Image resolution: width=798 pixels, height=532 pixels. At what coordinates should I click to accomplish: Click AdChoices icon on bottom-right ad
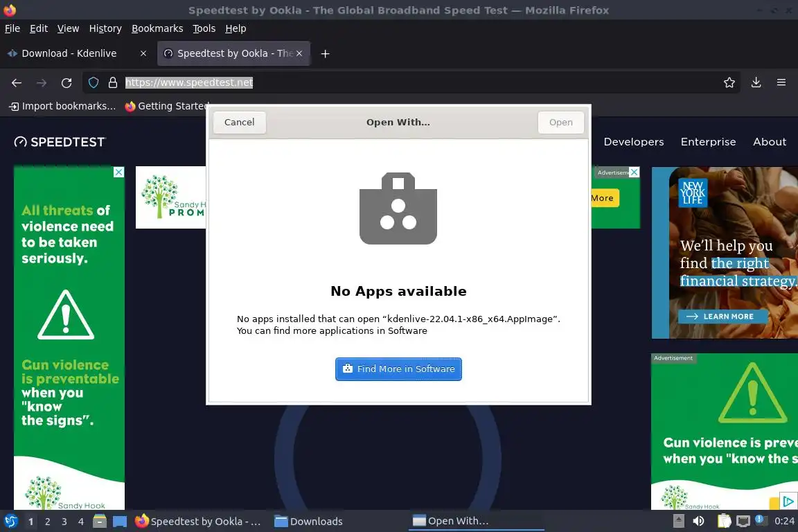[788, 501]
